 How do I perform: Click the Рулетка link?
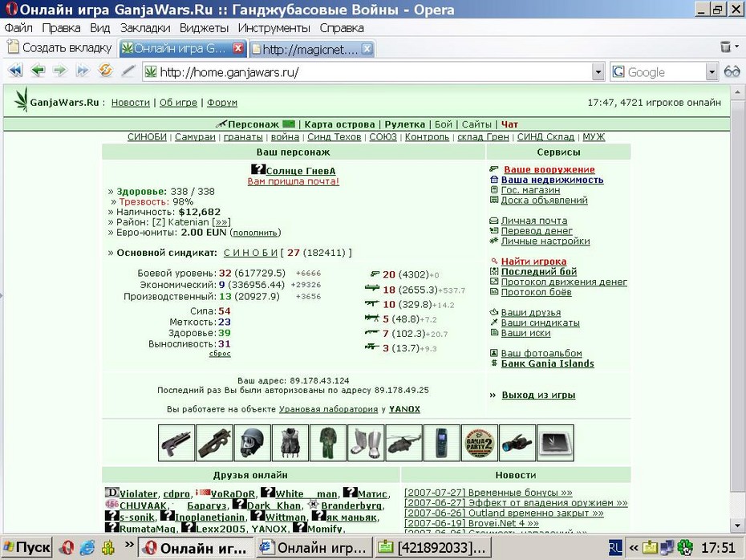[x=405, y=124]
